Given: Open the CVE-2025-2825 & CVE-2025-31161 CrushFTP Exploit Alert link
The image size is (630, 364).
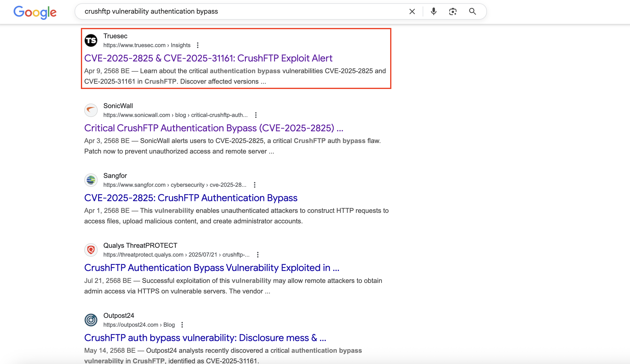Looking at the screenshot, I should pyautogui.click(x=208, y=58).
